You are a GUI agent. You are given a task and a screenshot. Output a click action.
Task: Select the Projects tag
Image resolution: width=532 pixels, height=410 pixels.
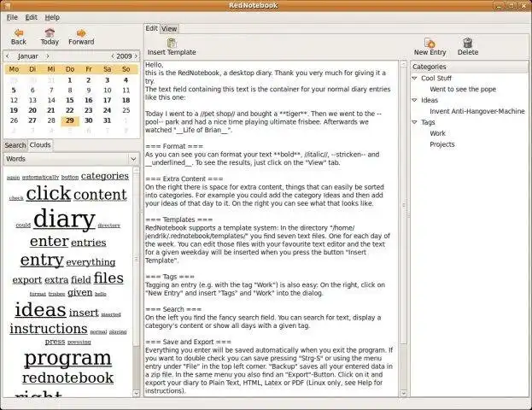[441, 144]
